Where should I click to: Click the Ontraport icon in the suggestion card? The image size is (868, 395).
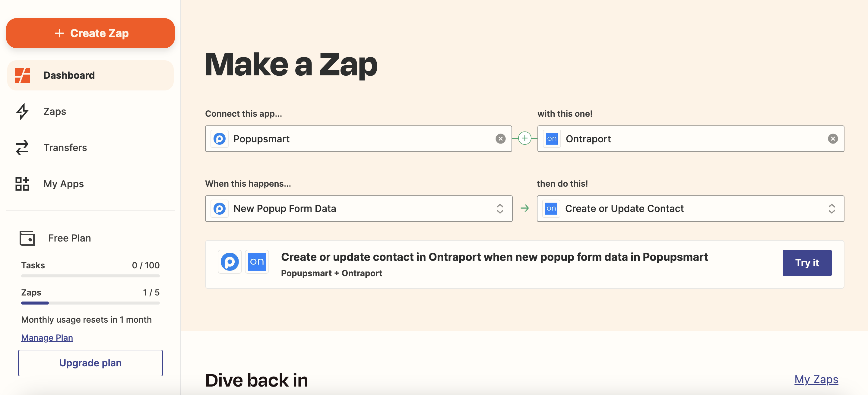click(257, 262)
